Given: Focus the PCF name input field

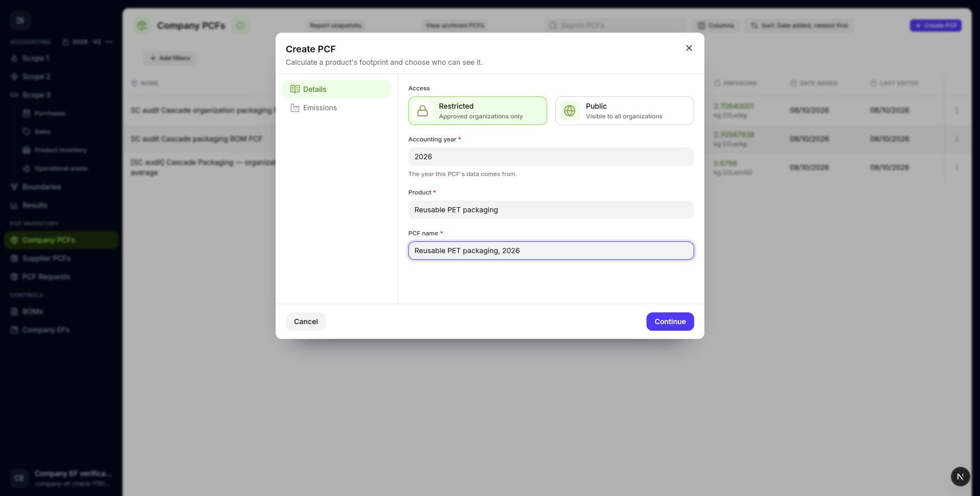Looking at the screenshot, I should pyautogui.click(x=551, y=251).
